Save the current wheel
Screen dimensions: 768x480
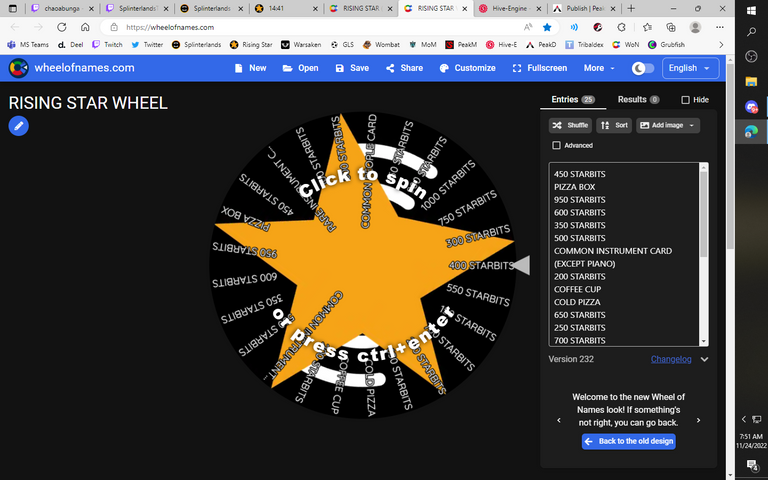pos(352,68)
